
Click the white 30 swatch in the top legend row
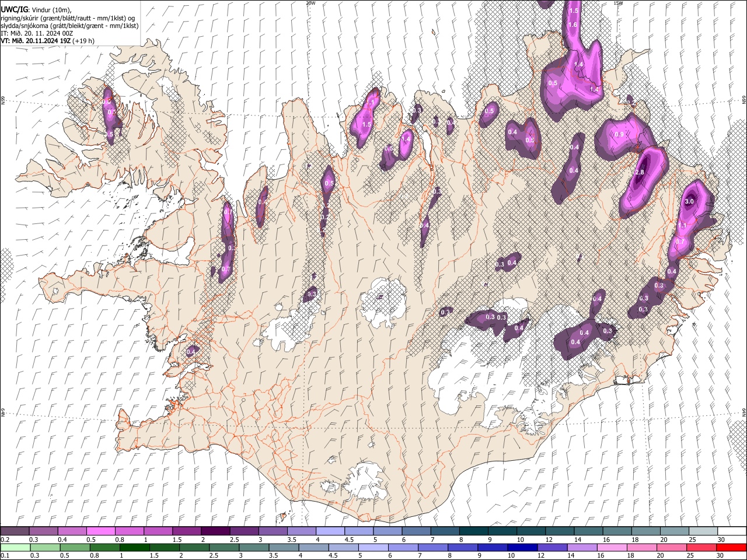(x=732, y=531)
